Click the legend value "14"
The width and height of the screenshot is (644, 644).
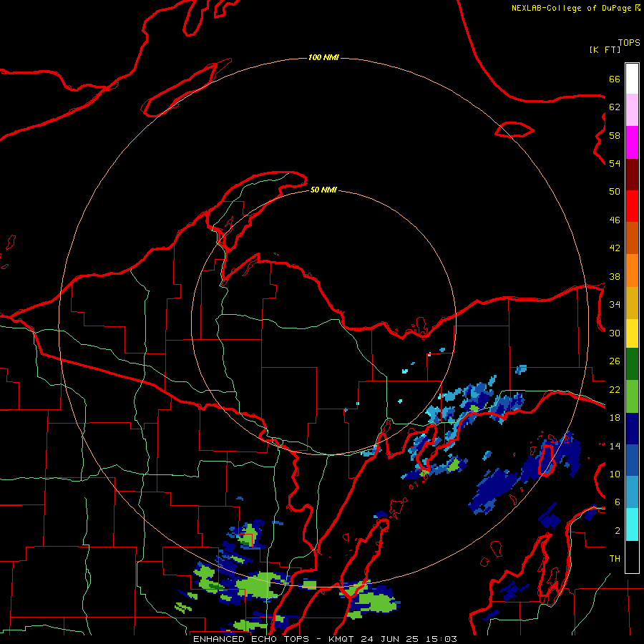tap(615, 446)
